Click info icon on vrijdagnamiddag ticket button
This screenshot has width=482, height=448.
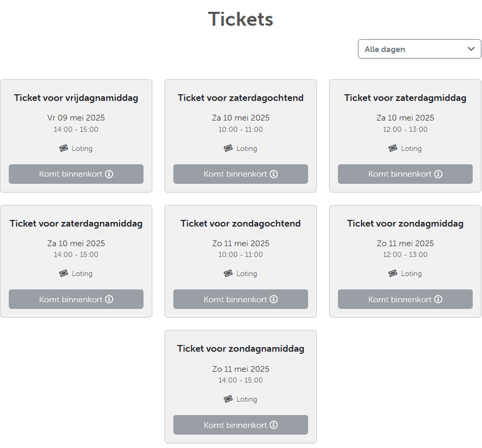pyautogui.click(x=109, y=174)
